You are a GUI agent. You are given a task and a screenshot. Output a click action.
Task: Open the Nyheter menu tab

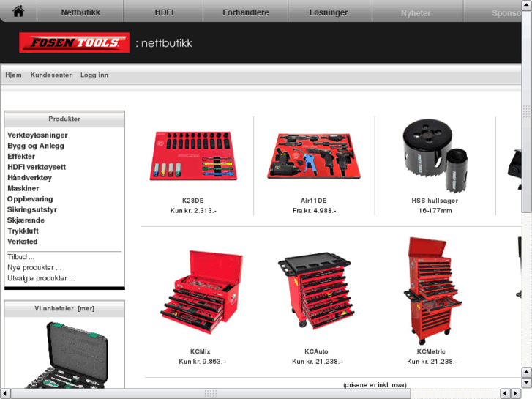click(x=416, y=13)
